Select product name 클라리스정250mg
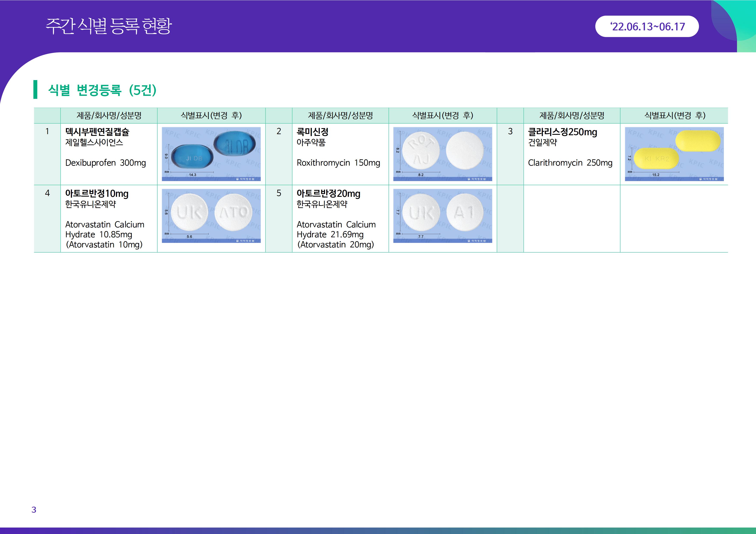756x534 pixels. 562,132
